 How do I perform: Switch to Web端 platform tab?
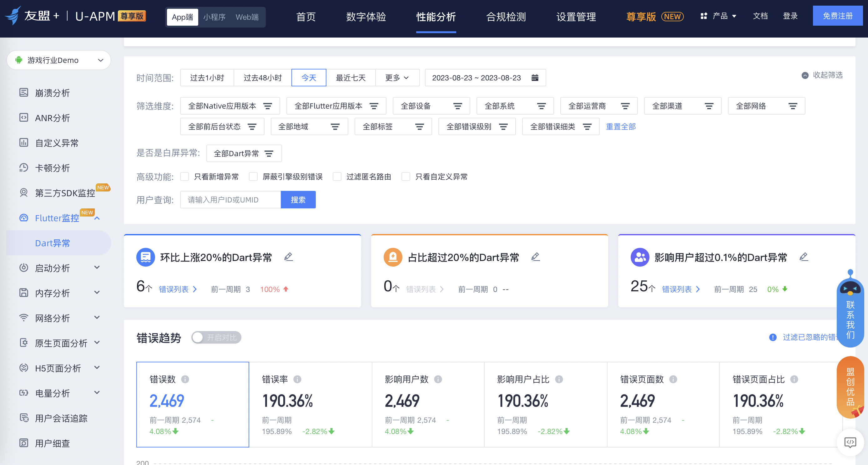click(x=247, y=17)
